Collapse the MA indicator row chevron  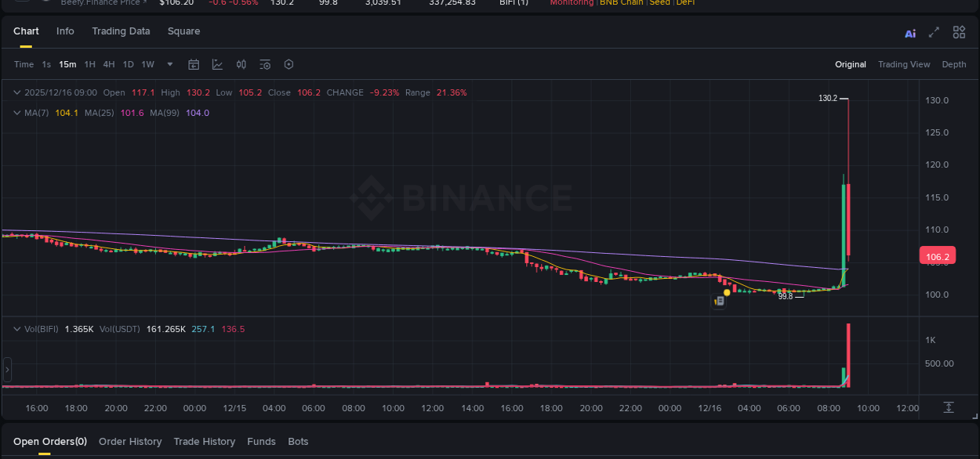click(x=16, y=113)
